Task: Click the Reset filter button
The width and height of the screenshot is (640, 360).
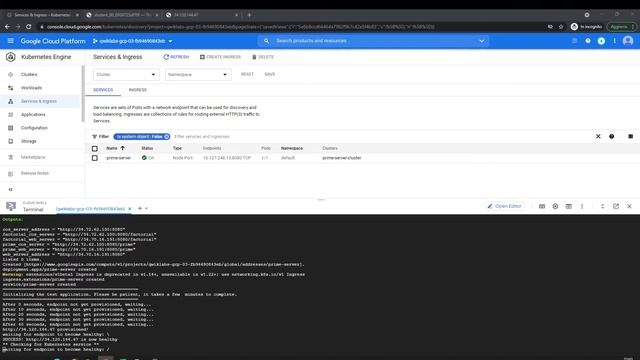Action: tap(247, 74)
